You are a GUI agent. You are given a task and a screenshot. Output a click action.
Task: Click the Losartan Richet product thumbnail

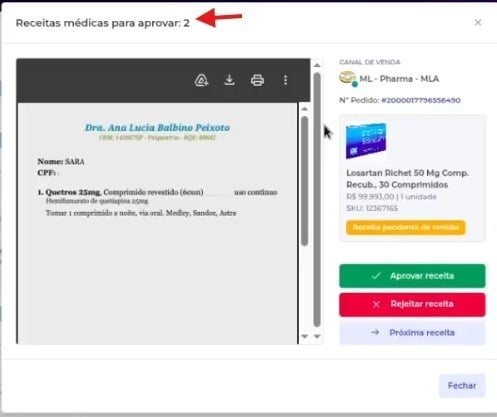pos(366,141)
